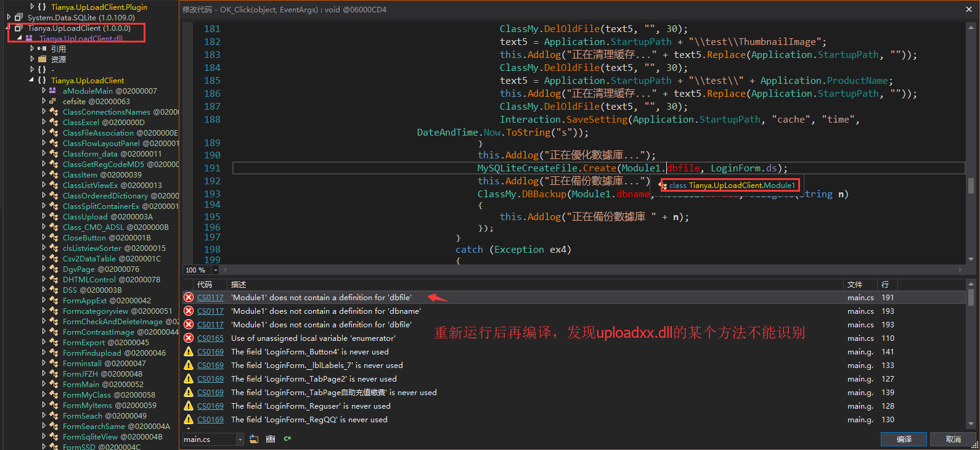Click warning icon for 'LoginForm._TabPage2' row
Viewport: 980px width, 450px height.
[x=189, y=378]
